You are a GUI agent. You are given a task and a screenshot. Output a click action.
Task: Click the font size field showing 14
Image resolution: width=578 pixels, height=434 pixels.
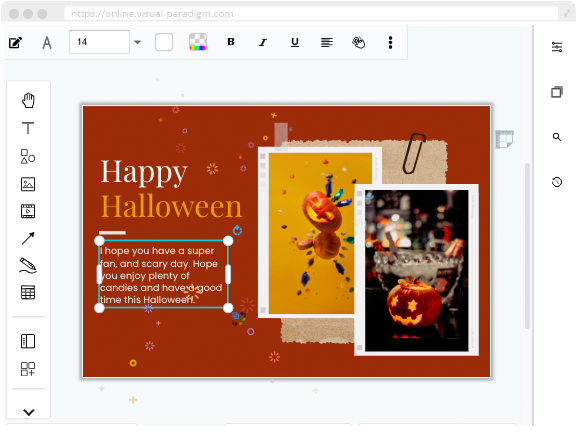[x=99, y=42]
